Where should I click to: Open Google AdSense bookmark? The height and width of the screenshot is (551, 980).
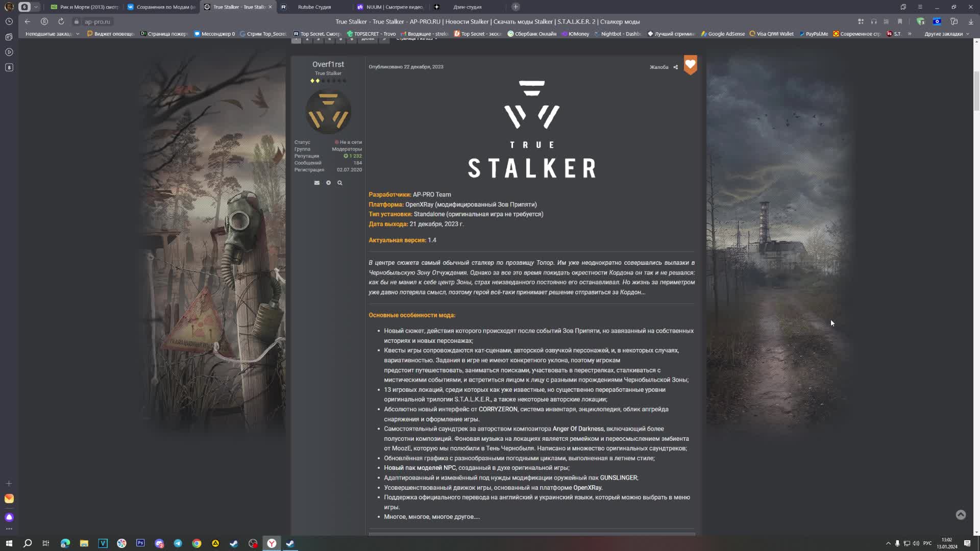click(x=722, y=34)
